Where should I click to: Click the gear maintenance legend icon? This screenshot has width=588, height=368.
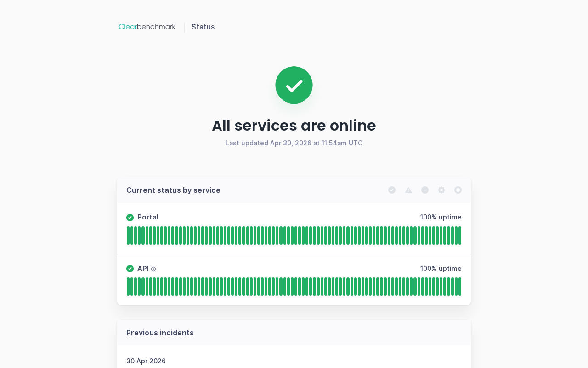pos(441,190)
